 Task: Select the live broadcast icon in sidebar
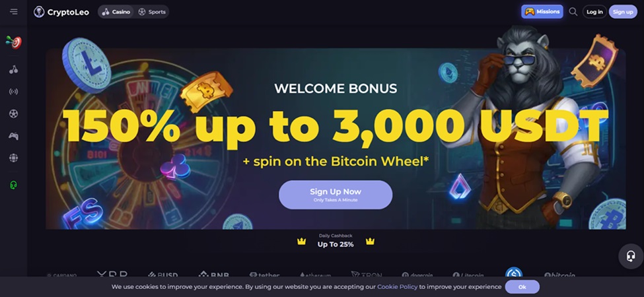(13, 92)
